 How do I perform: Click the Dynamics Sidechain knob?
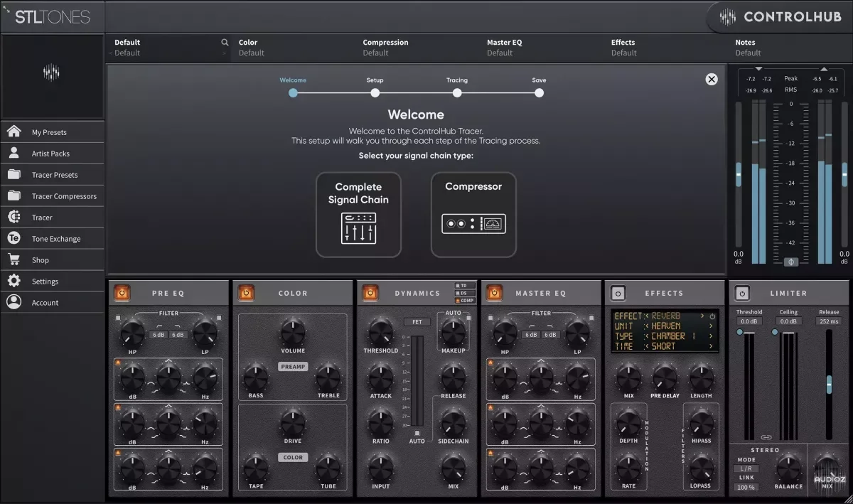pos(454,424)
